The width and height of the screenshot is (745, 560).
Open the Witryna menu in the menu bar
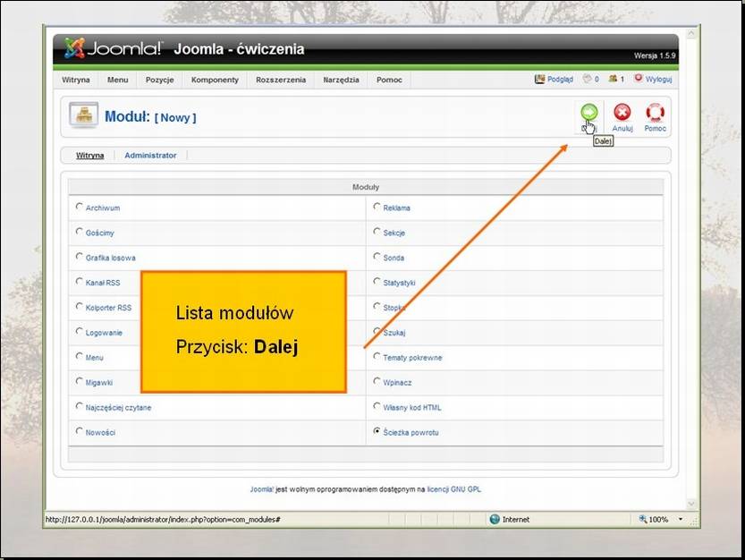click(75, 80)
